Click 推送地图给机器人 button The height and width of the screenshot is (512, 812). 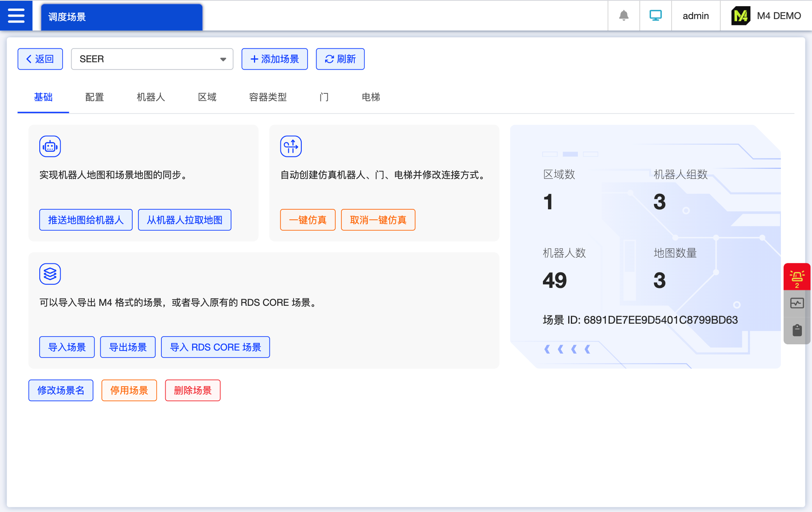point(86,220)
